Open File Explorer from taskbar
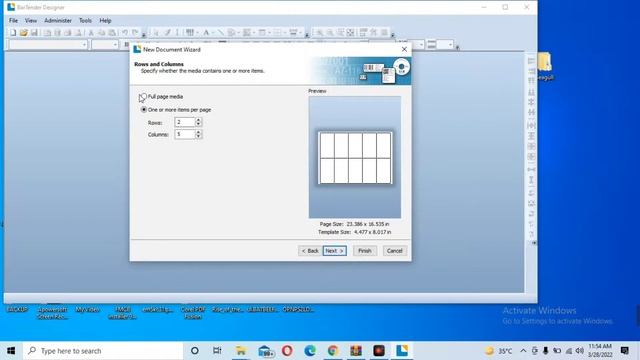This screenshot has width=640, height=360. pyautogui.click(x=241, y=351)
